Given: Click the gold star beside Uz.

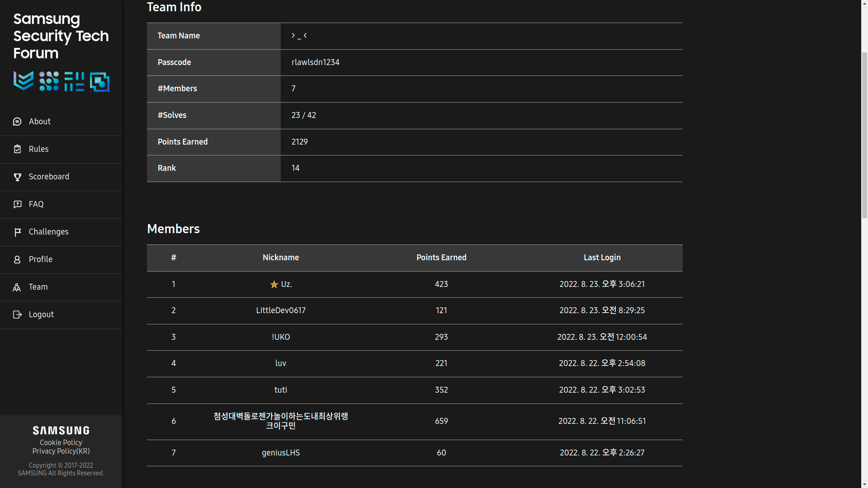Looking at the screenshot, I should pos(274,284).
